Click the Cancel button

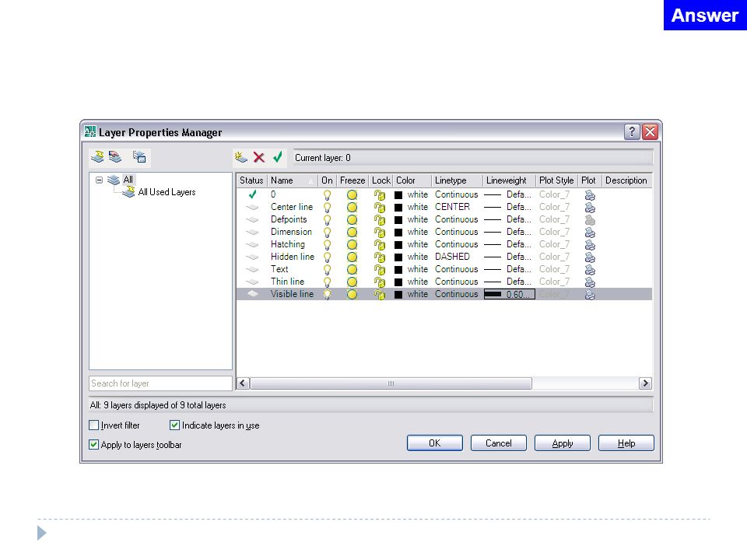[498, 443]
